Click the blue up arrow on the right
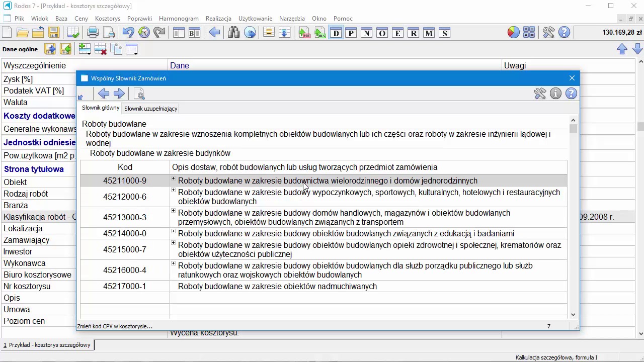 tap(622, 49)
